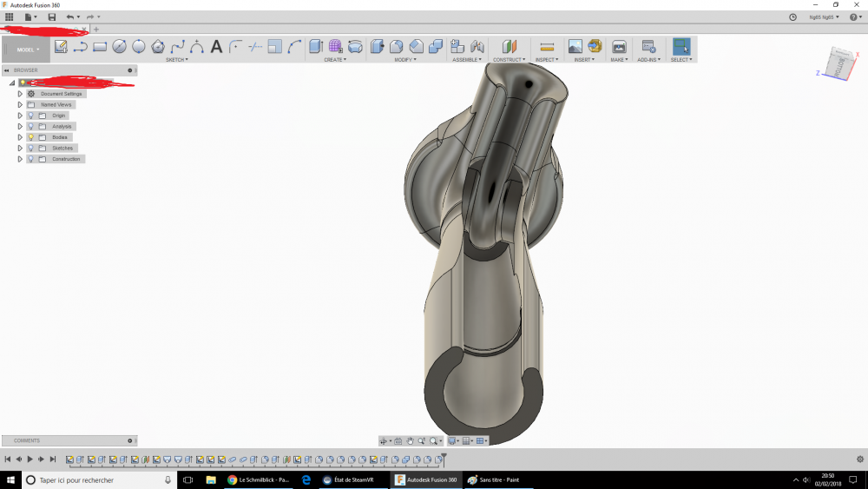Pick the Text tool in Sketch
868x489 pixels.
[216, 47]
